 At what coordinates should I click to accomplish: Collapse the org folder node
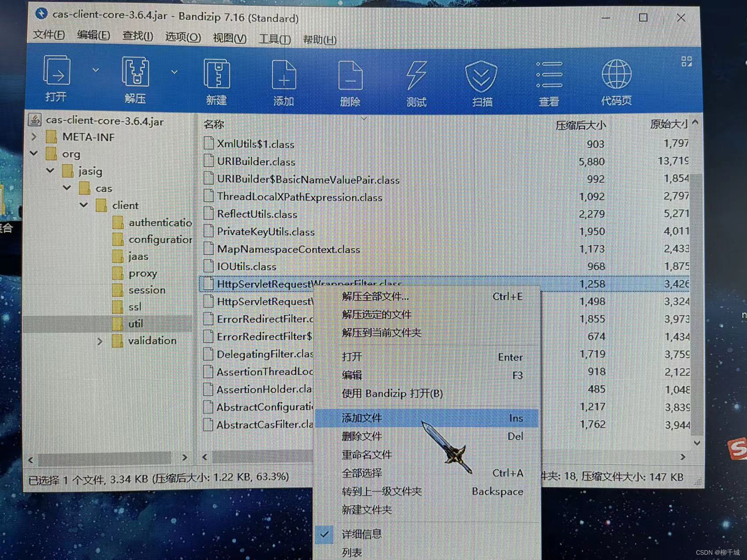click(x=34, y=154)
